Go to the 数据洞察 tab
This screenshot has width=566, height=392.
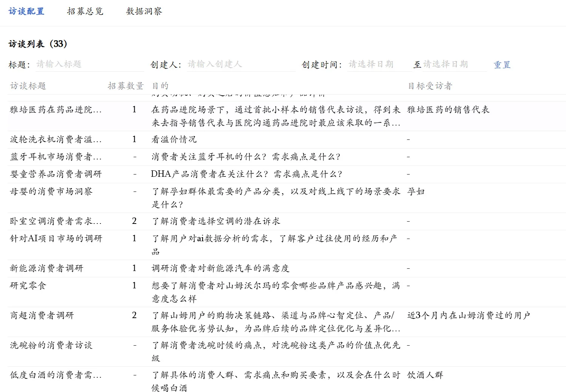coord(144,11)
